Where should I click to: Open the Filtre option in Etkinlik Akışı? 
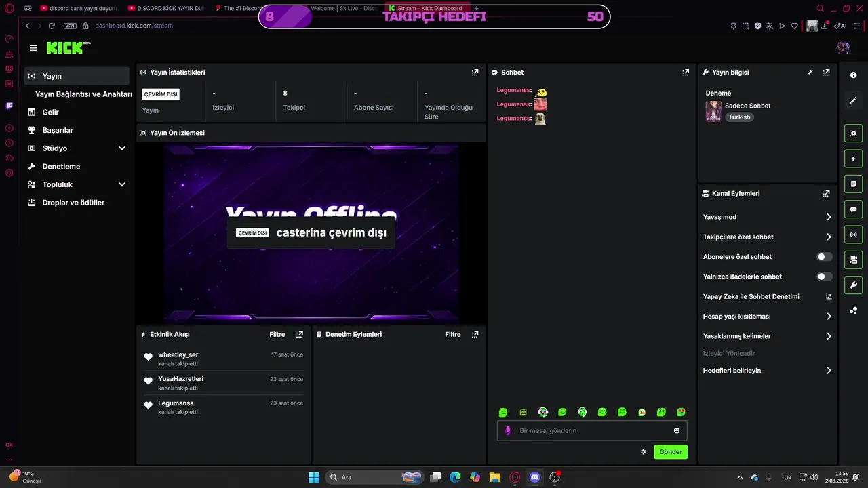[x=277, y=334]
